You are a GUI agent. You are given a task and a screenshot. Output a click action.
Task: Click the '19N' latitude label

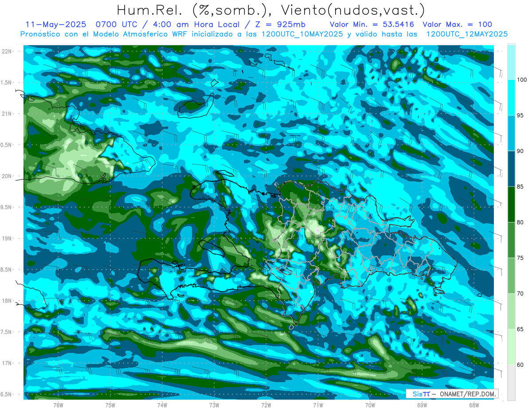pyautogui.click(x=7, y=239)
